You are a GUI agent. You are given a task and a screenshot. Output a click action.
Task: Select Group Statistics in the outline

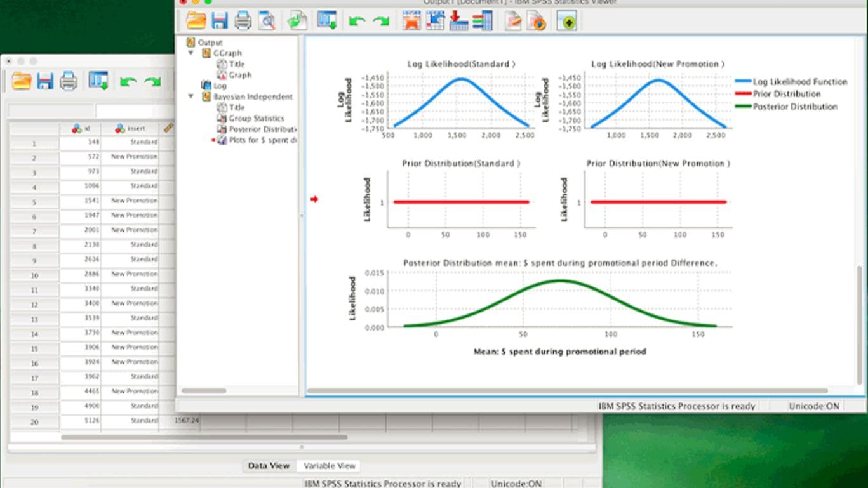[x=257, y=118]
